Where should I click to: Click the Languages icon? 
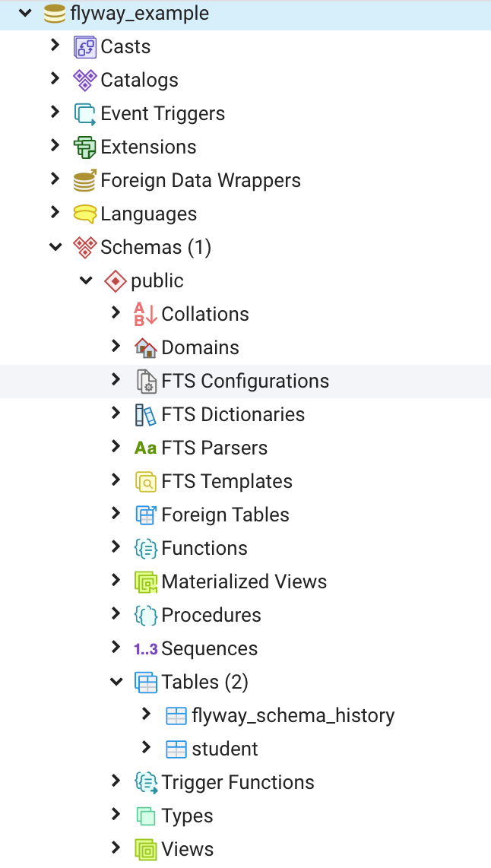point(85,214)
